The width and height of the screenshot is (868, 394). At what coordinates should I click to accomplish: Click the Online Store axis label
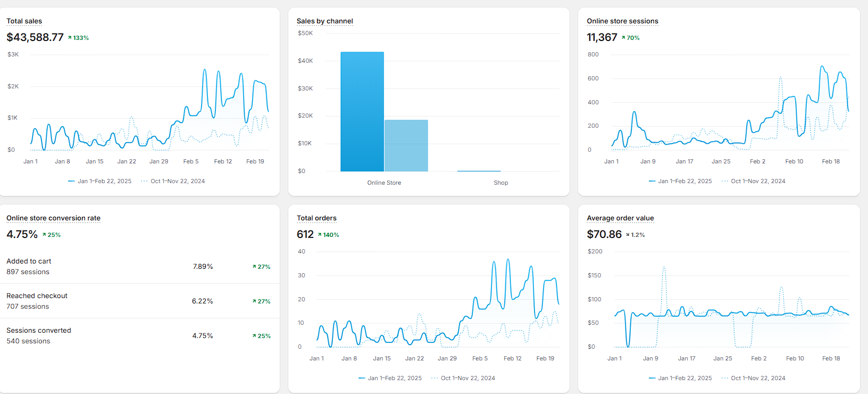tap(384, 183)
